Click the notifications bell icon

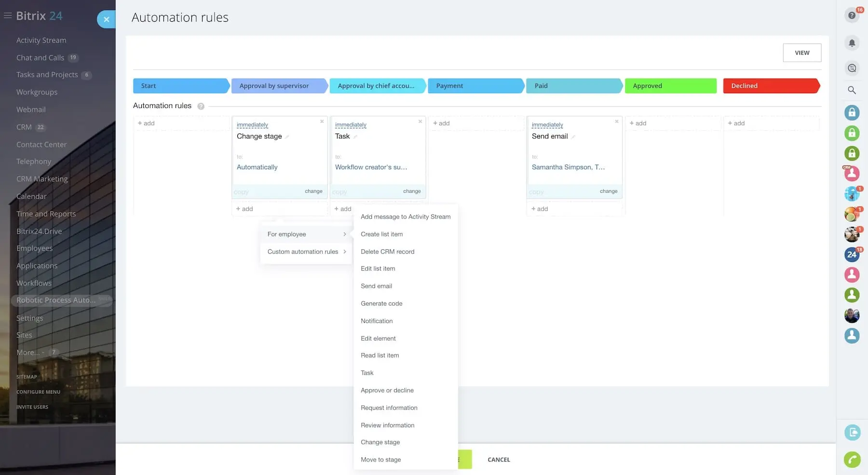852,43
